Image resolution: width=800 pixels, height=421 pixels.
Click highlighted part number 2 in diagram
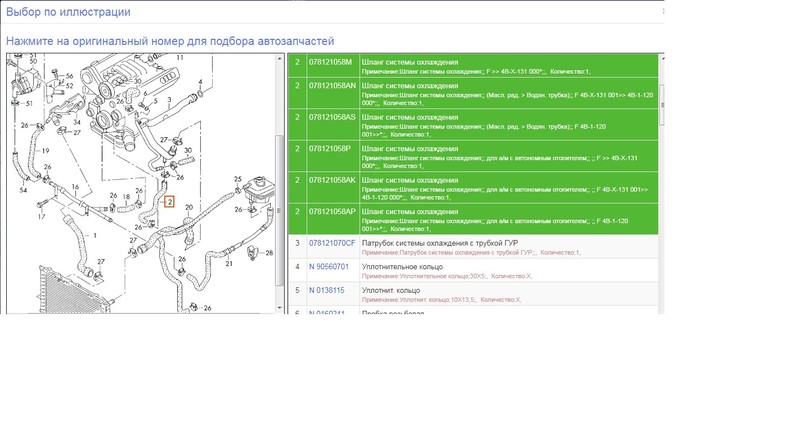170,201
